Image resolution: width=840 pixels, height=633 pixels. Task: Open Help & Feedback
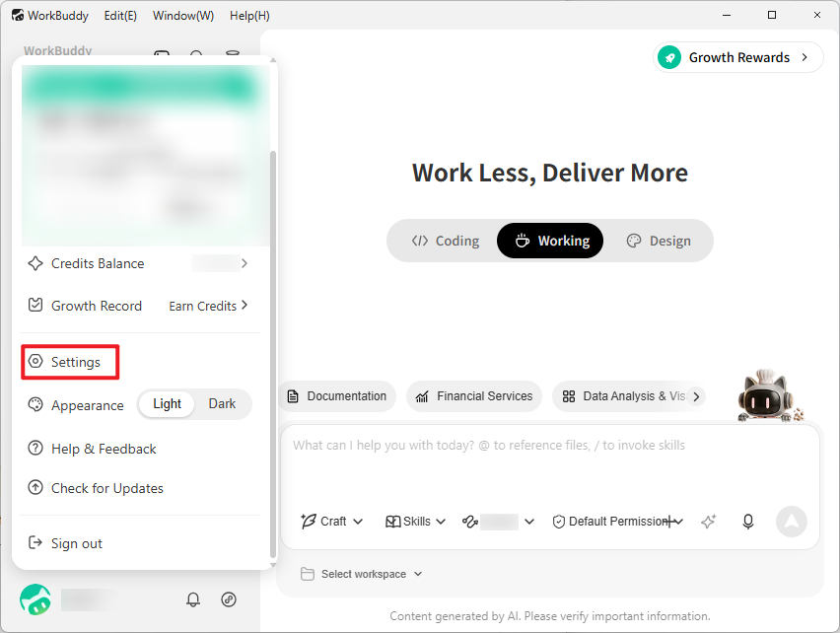104,449
